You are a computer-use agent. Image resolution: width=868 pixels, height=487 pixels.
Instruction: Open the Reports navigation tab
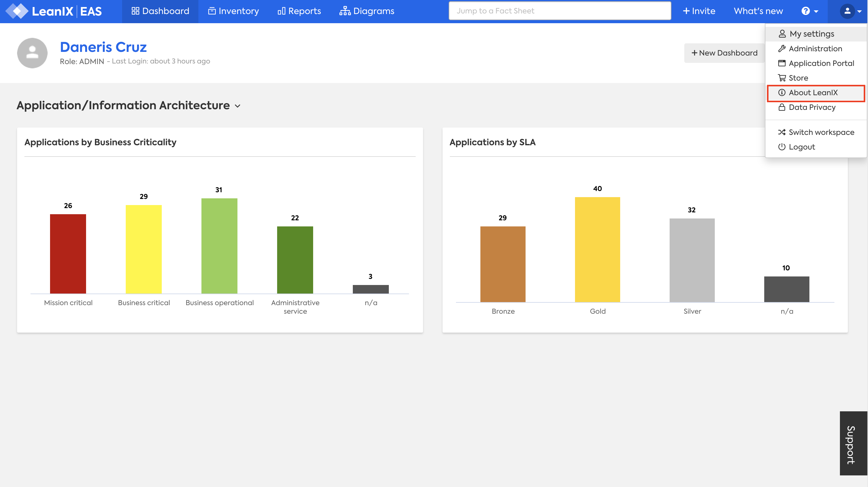coord(299,11)
